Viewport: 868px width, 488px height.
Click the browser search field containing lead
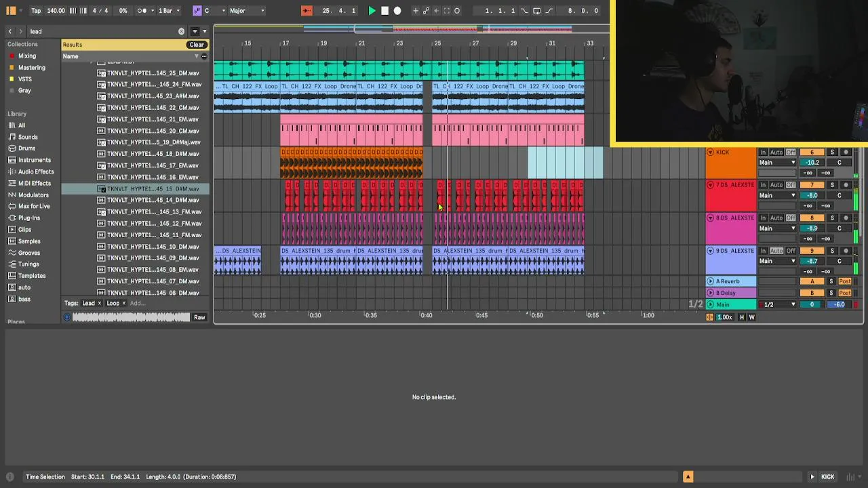pos(105,31)
